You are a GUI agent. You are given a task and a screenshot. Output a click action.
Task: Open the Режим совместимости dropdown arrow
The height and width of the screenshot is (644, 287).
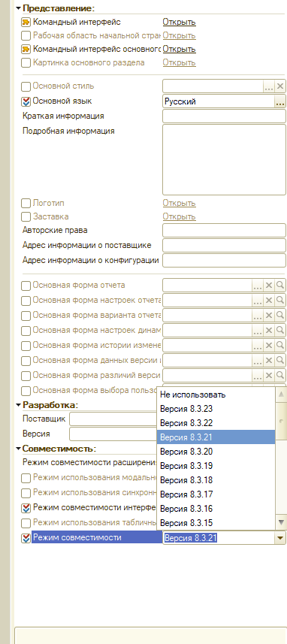click(x=280, y=537)
